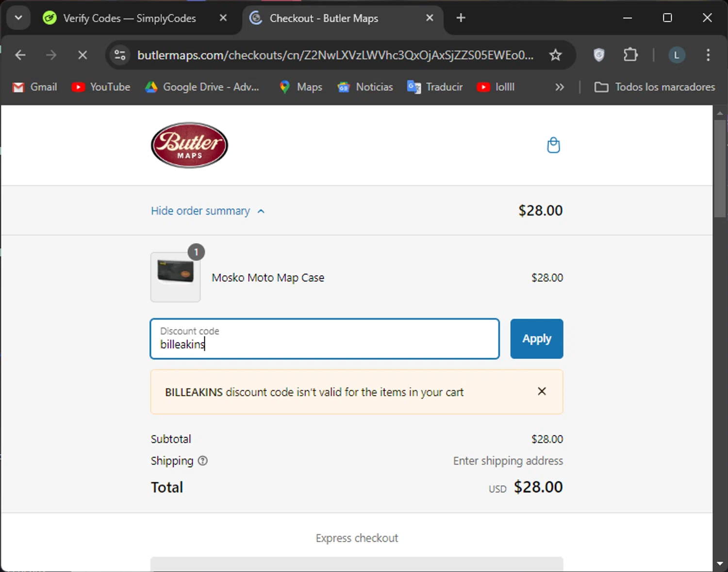The image size is (728, 572).
Task: Click the scrollbar down arrow
Action: tap(720, 564)
